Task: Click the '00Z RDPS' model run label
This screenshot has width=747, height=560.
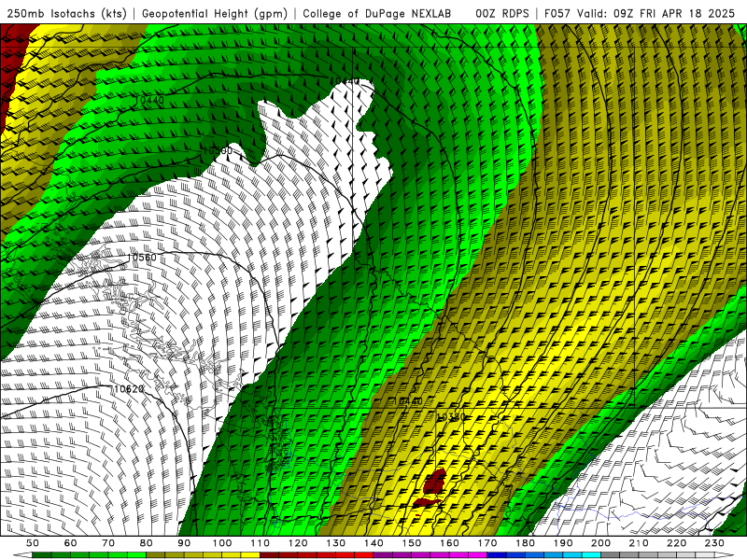Action: pos(502,13)
